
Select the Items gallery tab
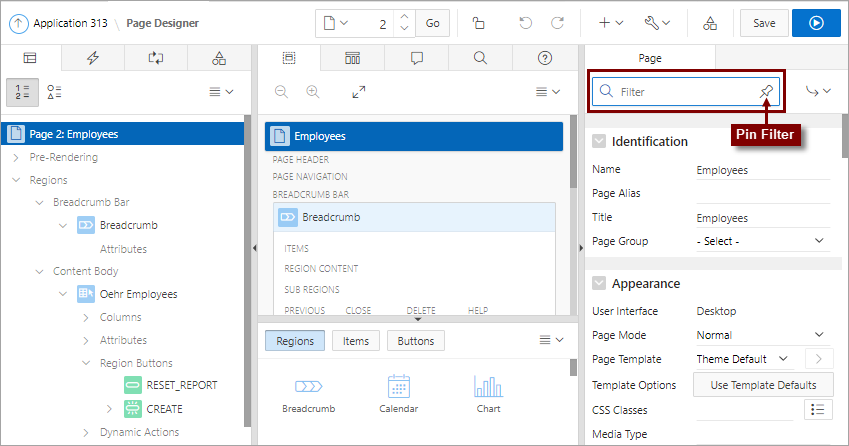[356, 341]
